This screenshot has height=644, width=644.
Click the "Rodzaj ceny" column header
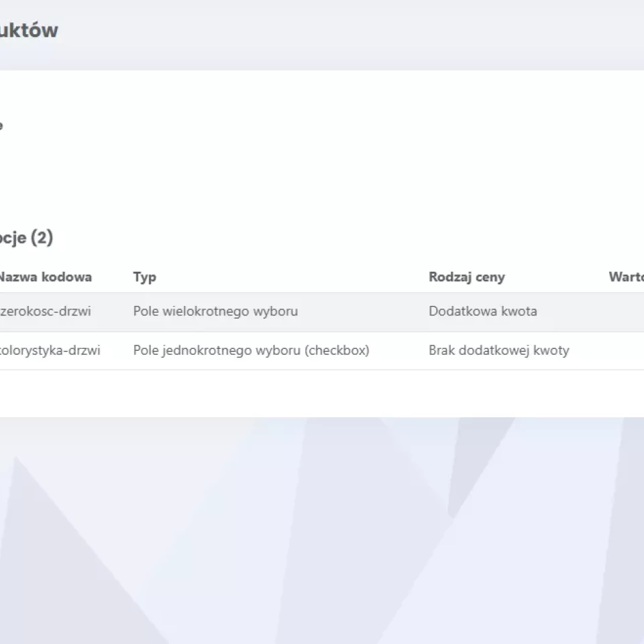[466, 277]
